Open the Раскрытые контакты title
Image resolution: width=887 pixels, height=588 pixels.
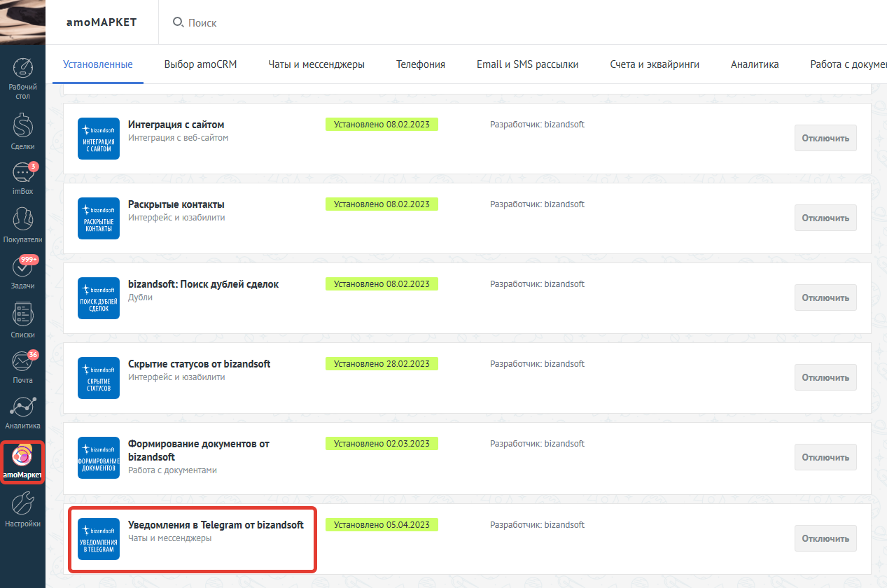(176, 204)
